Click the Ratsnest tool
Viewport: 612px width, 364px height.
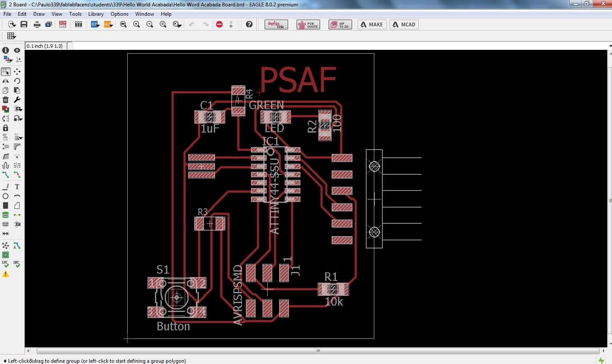pyautogui.click(x=6, y=246)
